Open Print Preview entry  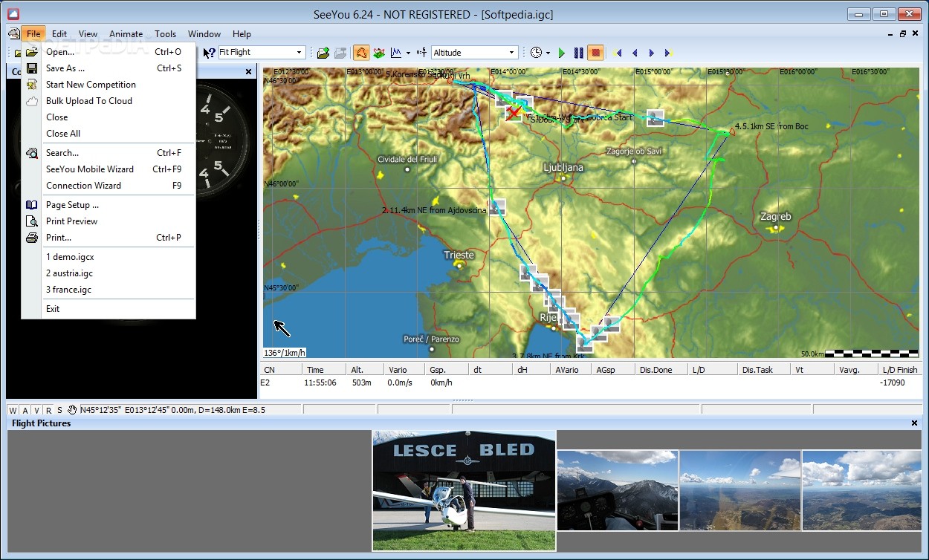pos(109,221)
